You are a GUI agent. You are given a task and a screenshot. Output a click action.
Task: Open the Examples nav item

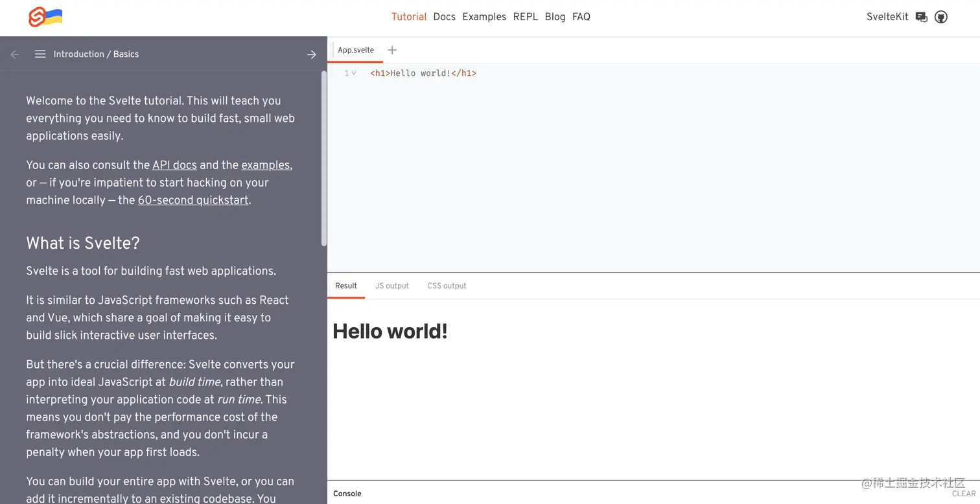484,17
